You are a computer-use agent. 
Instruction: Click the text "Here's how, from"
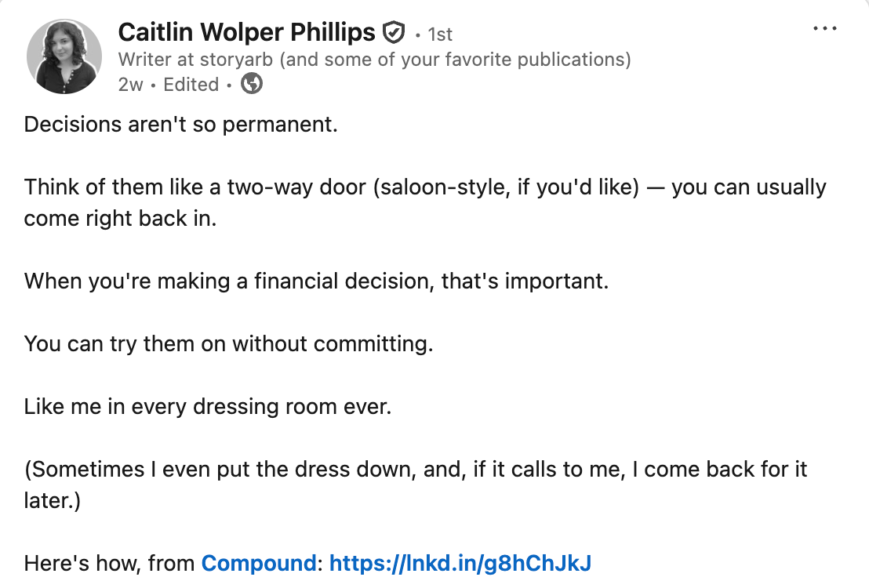click(x=111, y=563)
